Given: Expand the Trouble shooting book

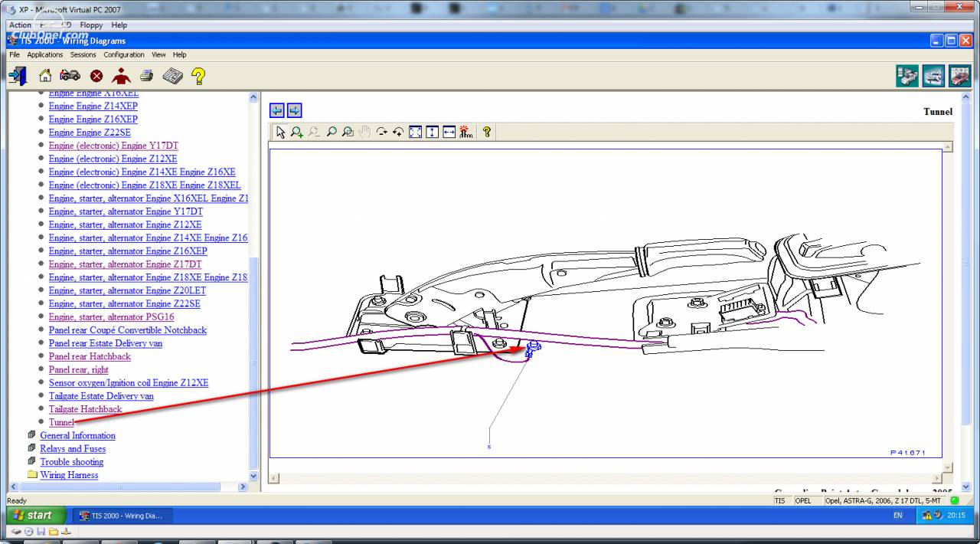Looking at the screenshot, I should click(x=32, y=461).
